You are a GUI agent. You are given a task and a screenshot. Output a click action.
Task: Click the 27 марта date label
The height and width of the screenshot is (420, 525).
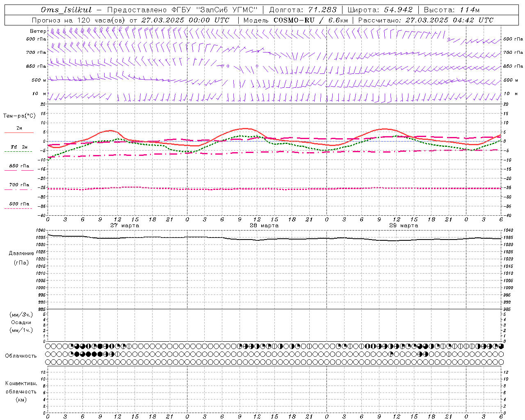click(125, 226)
